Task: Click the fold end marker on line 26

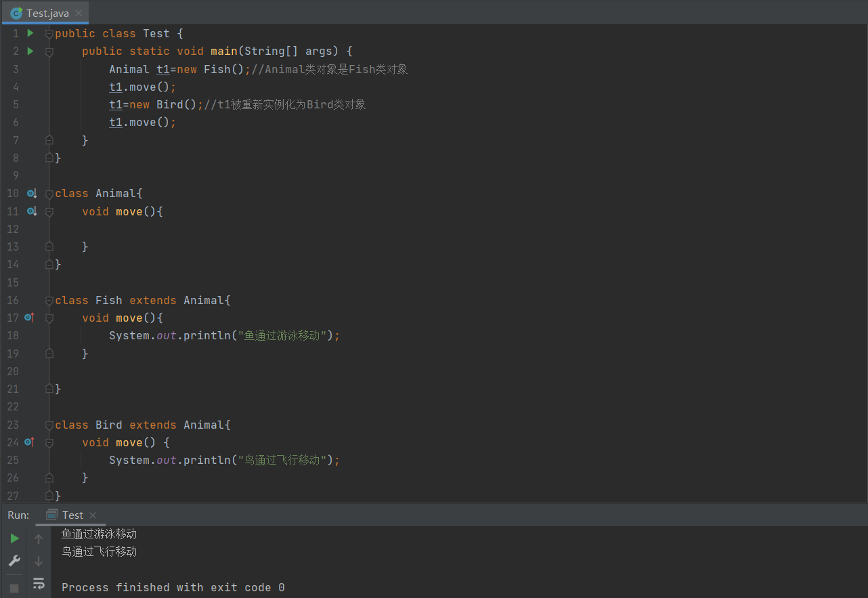Action: (x=49, y=477)
